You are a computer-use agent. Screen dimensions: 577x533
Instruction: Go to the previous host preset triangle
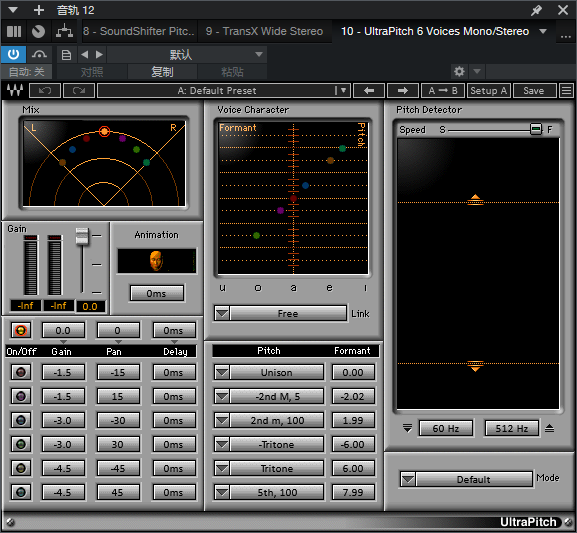click(85, 55)
